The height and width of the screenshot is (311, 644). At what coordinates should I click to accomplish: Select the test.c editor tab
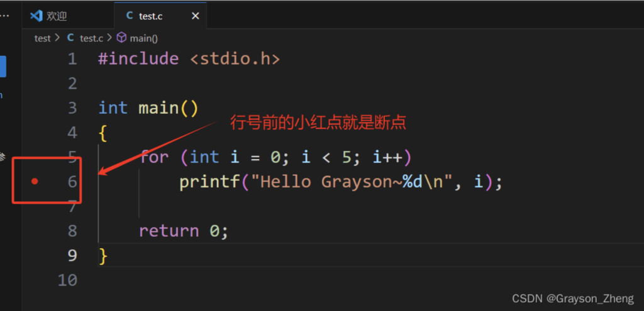[x=151, y=16]
